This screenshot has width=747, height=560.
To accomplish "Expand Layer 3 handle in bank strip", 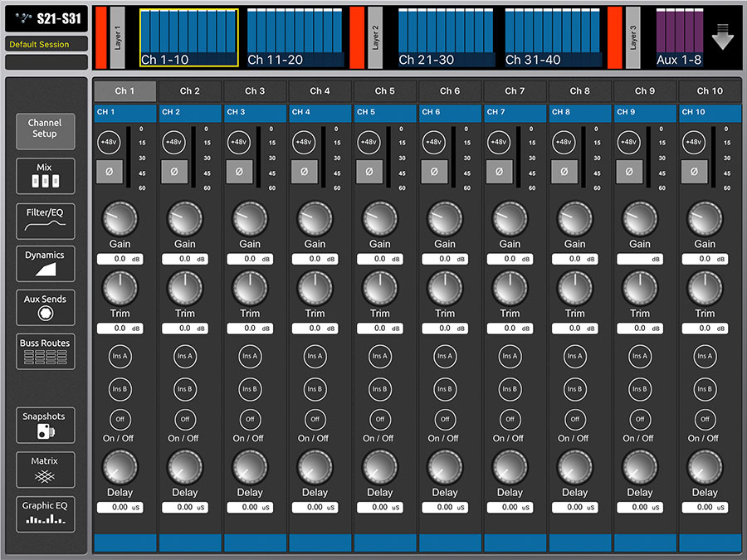I will click(632, 37).
